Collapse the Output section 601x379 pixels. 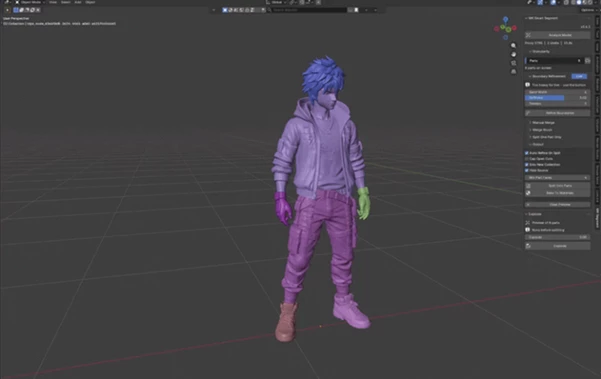537,144
